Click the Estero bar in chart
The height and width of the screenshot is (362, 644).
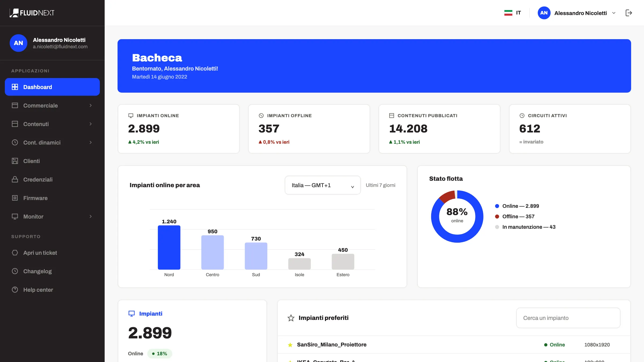click(x=343, y=262)
